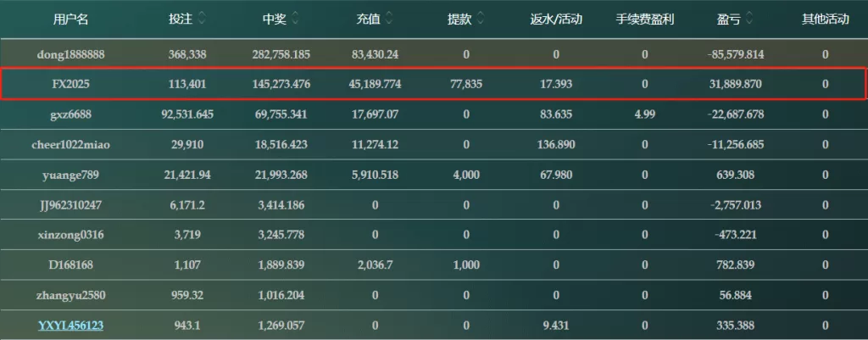Click the 其他活动 column header
Viewport: 868px width, 340px height.
(x=826, y=20)
